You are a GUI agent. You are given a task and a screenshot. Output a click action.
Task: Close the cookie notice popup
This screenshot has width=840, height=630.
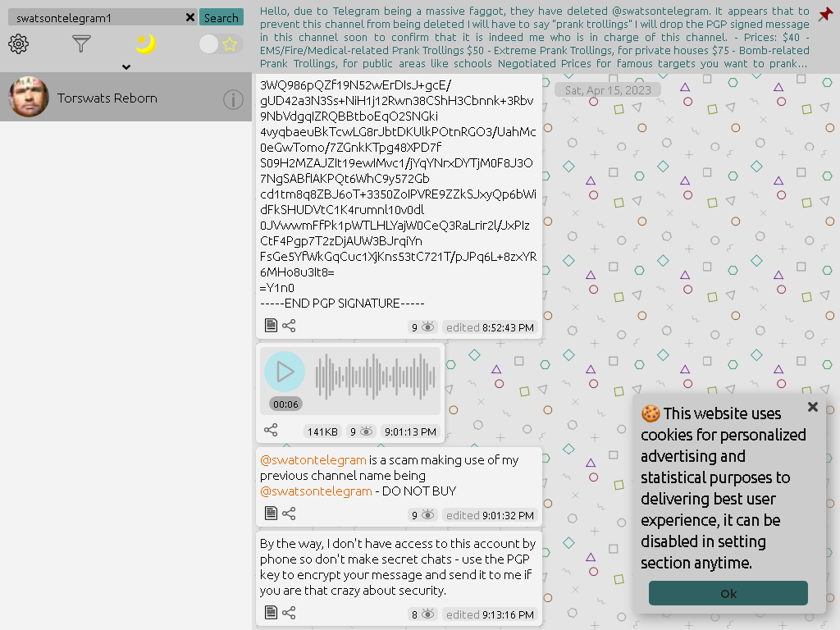(813, 407)
